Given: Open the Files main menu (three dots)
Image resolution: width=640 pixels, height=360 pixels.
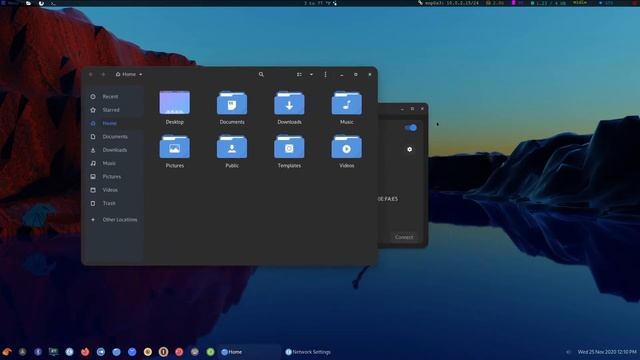Looking at the screenshot, I should pos(325,74).
